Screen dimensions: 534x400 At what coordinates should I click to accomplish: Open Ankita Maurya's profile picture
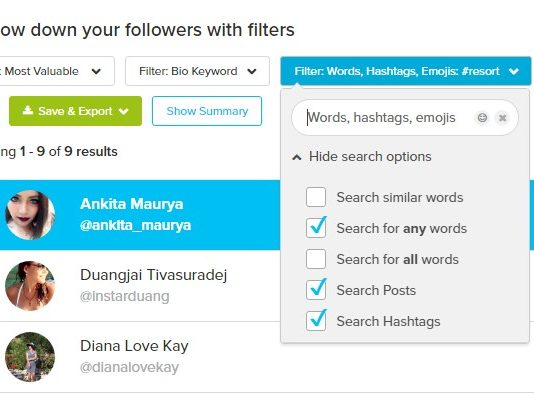[x=30, y=215]
